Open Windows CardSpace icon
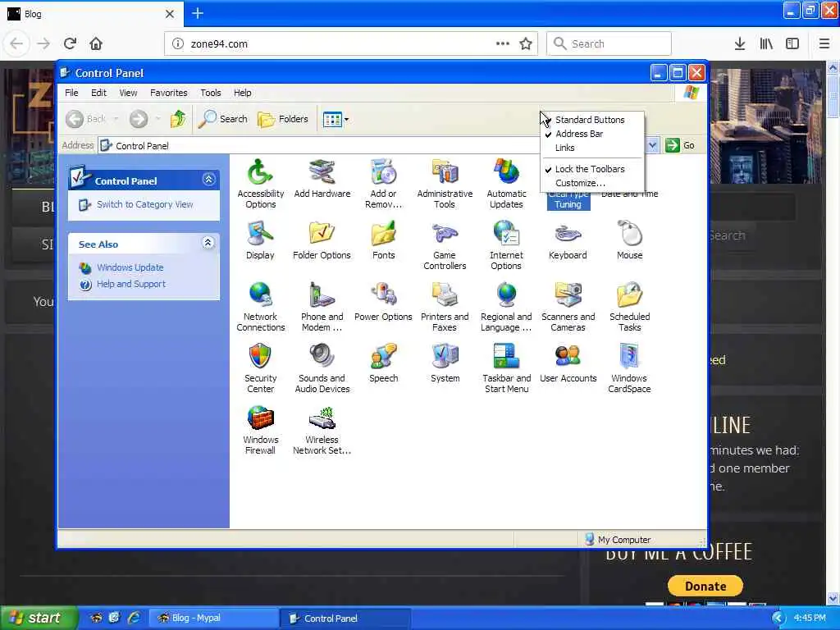840x630 pixels. [629, 368]
